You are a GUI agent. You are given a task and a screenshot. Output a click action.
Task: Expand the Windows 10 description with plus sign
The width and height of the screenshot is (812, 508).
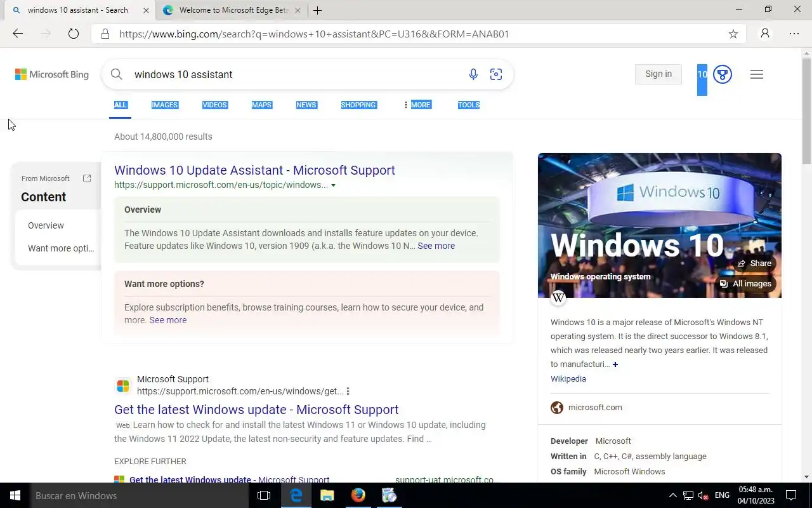click(x=615, y=364)
